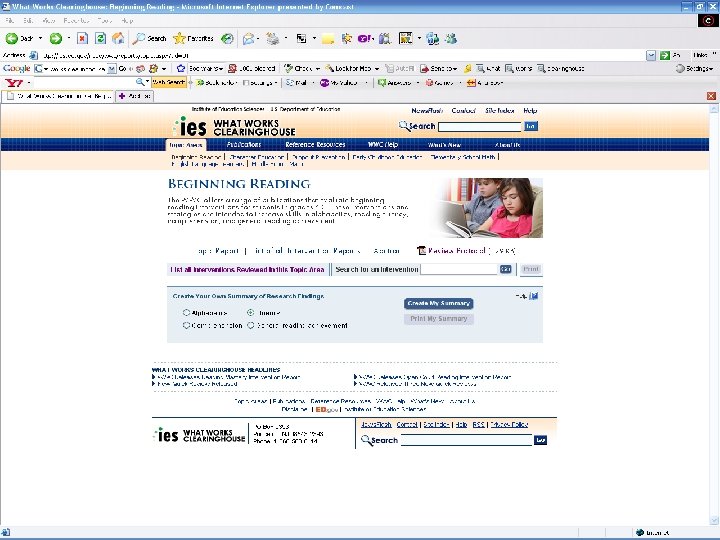Click the popups blocked icon on Google toolbar
The height and width of the screenshot is (540, 720).
tap(232, 68)
